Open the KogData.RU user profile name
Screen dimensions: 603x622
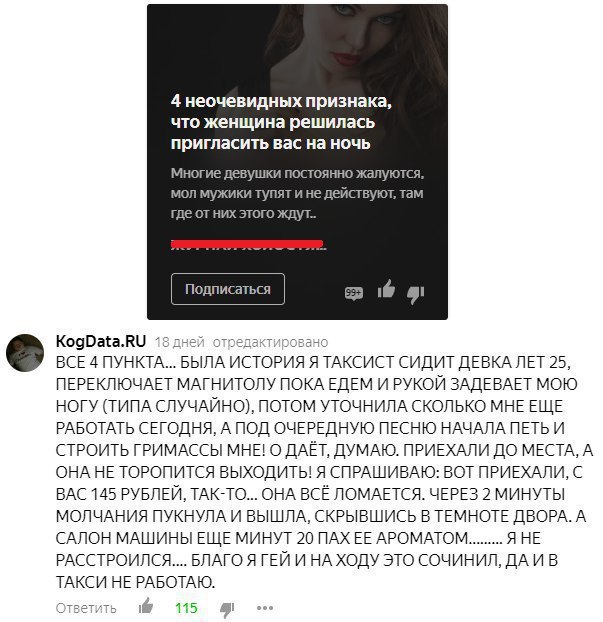(x=101, y=341)
